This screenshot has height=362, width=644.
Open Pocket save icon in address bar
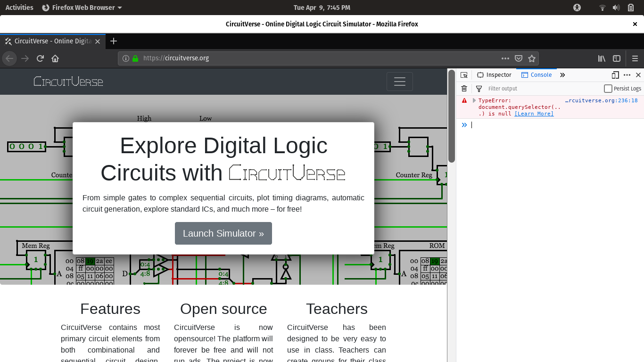tap(519, 58)
